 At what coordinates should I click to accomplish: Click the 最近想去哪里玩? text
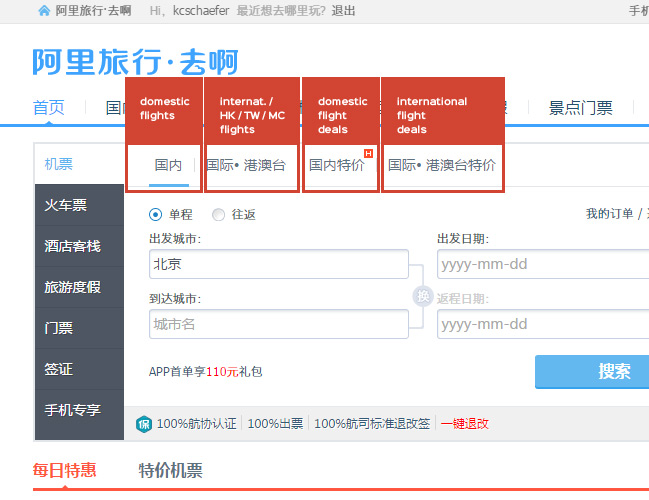click(x=281, y=11)
